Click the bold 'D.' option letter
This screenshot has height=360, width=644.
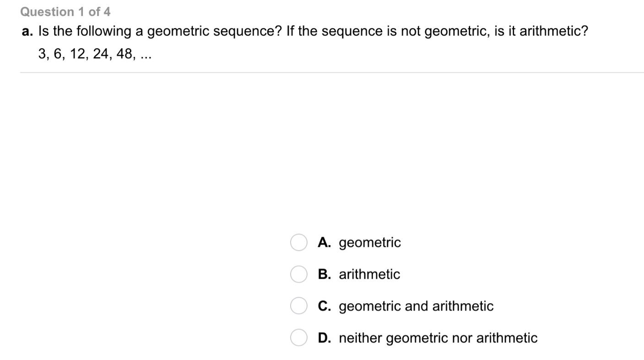[325, 338]
